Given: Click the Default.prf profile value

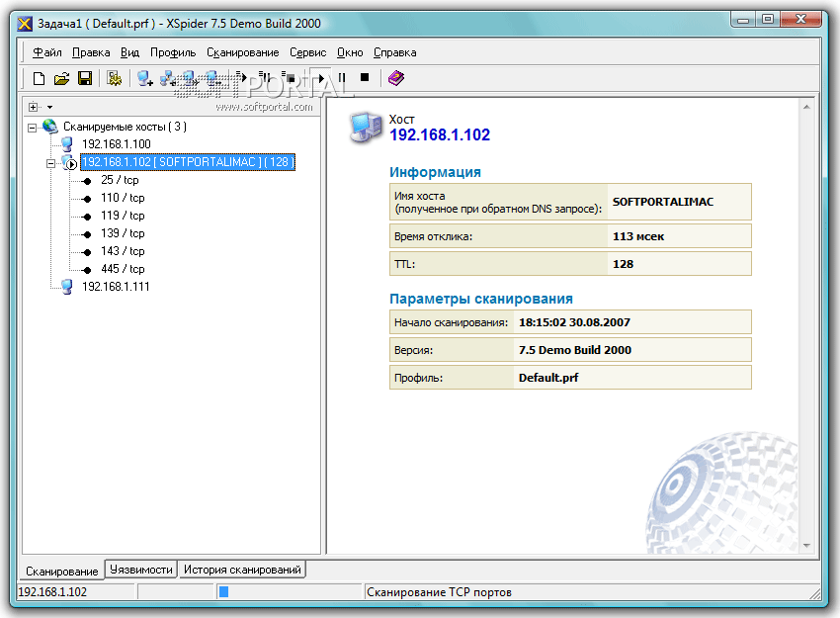Looking at the screenshot, I should coord(548,378).
